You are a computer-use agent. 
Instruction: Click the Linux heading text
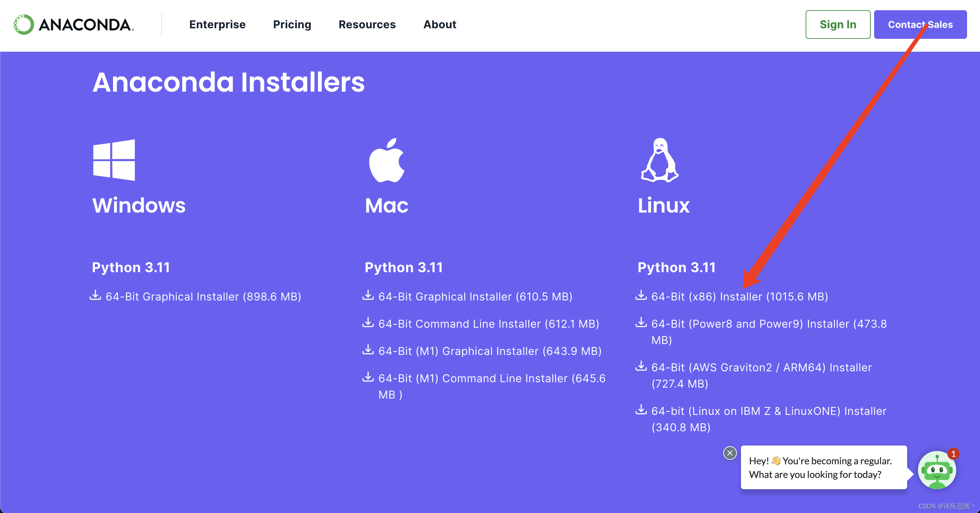click(x=663, y=205)
